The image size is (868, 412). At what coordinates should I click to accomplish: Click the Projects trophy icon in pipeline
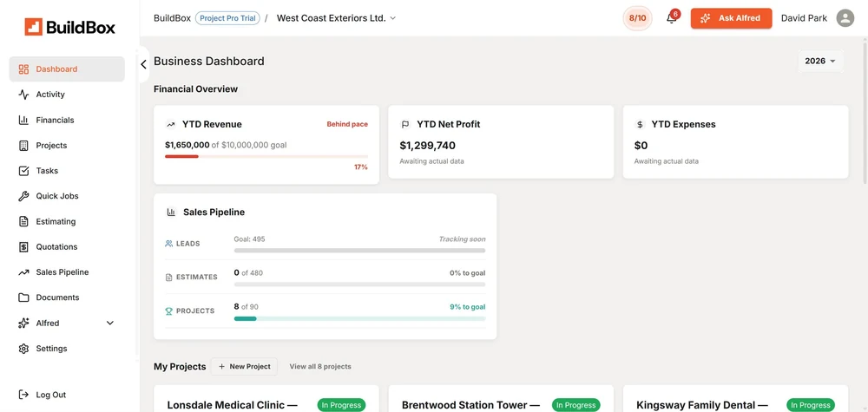click(169, 311)
